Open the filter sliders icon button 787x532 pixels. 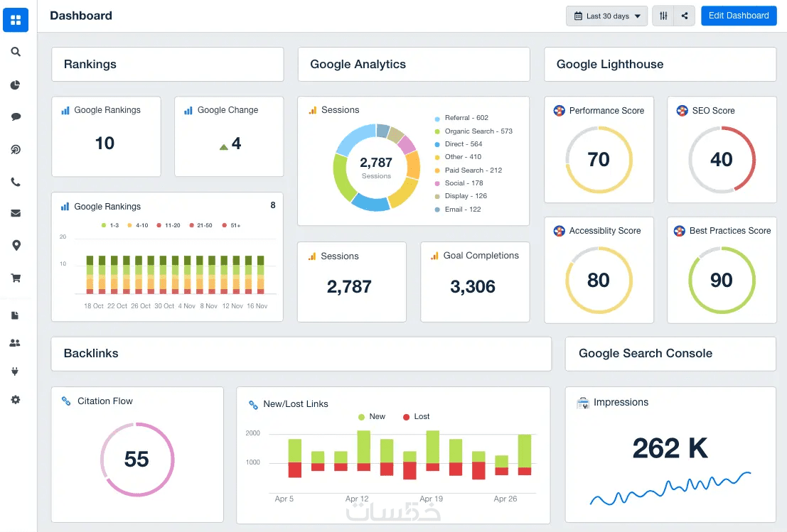[x=663, y=16]
